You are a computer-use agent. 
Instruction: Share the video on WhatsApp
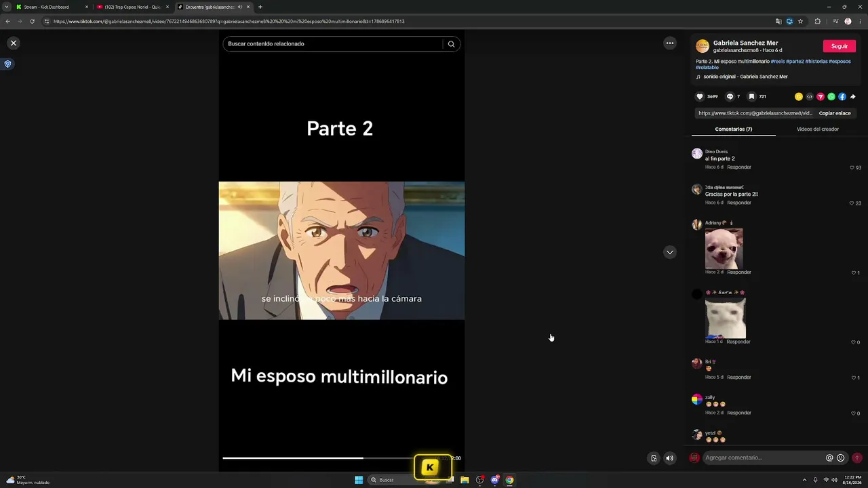pyautogui.click(x=831, y=97)
